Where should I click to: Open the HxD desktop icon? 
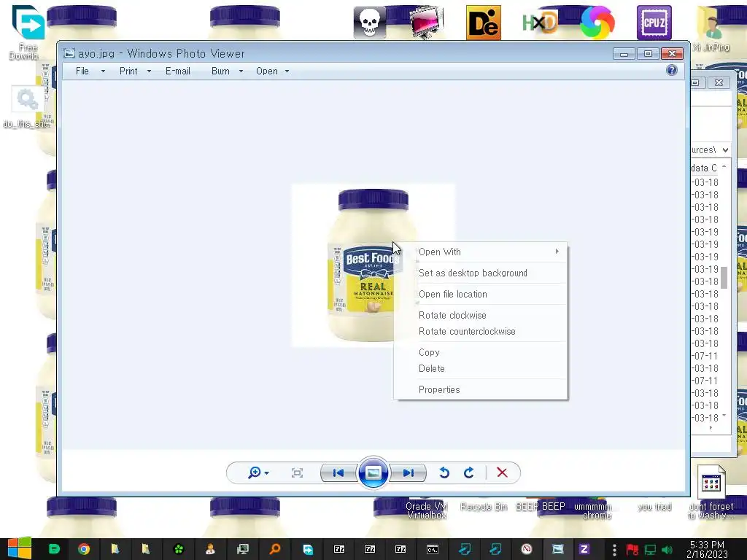pyautogui.click(x=540, y=23)
